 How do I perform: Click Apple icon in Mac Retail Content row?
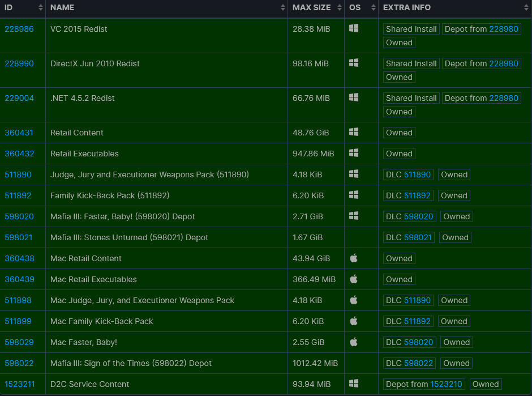point(354,258)
